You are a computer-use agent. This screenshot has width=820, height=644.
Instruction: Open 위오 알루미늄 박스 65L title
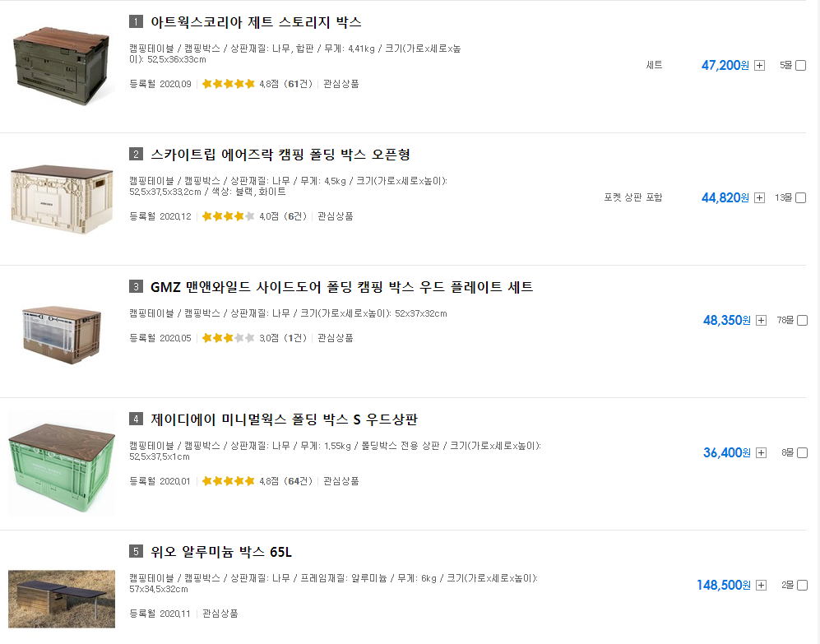point(221,552)
